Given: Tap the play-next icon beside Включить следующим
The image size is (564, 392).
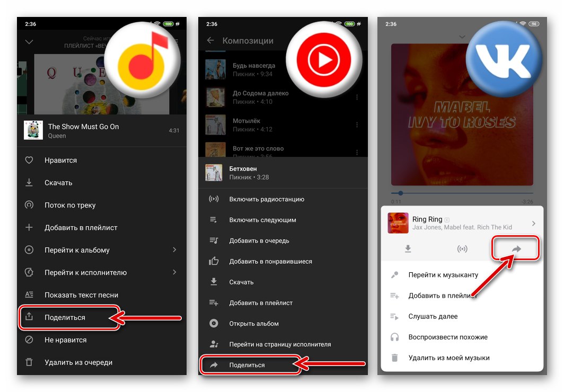Looking at the screenshot, I should point(214,219).
